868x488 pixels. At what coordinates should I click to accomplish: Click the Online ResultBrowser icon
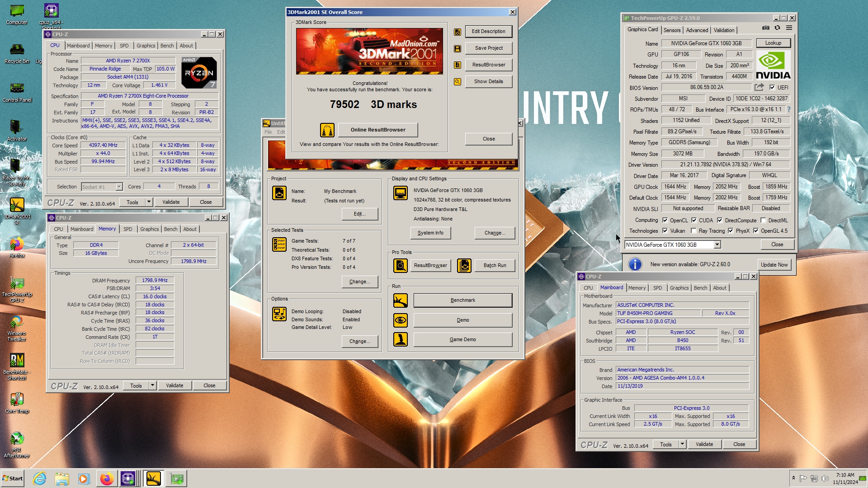[x=327, y=130]
